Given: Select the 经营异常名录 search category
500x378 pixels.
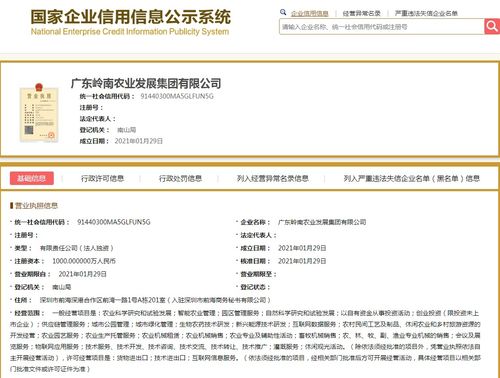Looking at the screenshot, I should pos(362,13).
